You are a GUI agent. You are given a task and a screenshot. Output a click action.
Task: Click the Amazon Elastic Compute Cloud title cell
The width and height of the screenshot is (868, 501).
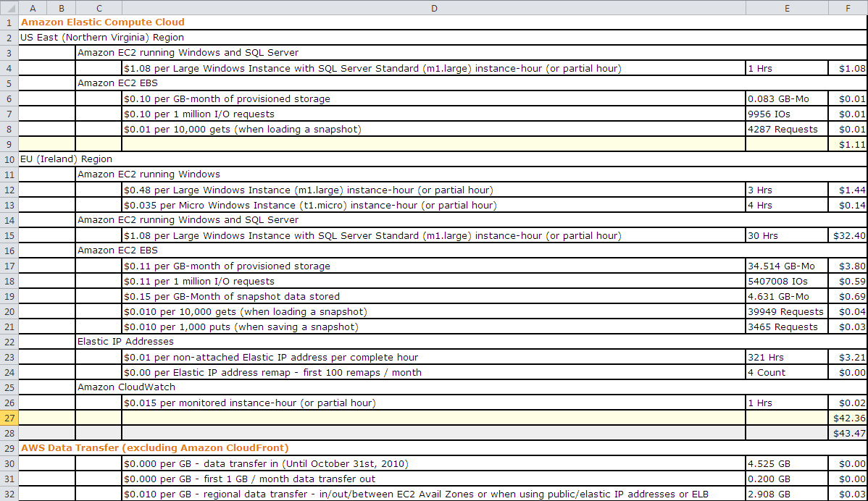pyautogui.click(x=102, y=22)
